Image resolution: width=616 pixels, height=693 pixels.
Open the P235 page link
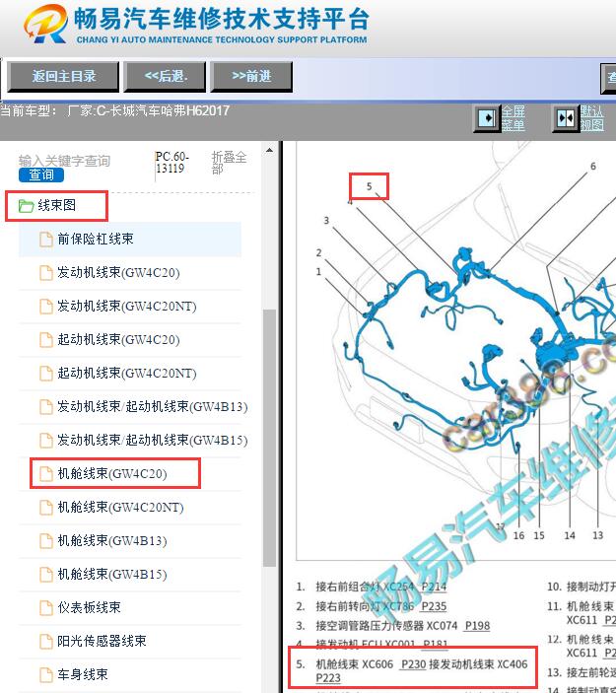434,606
